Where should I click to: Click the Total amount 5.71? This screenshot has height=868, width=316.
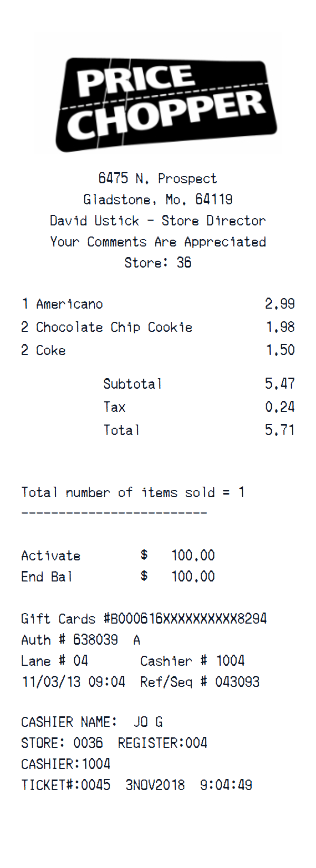[x=280, y=430]
